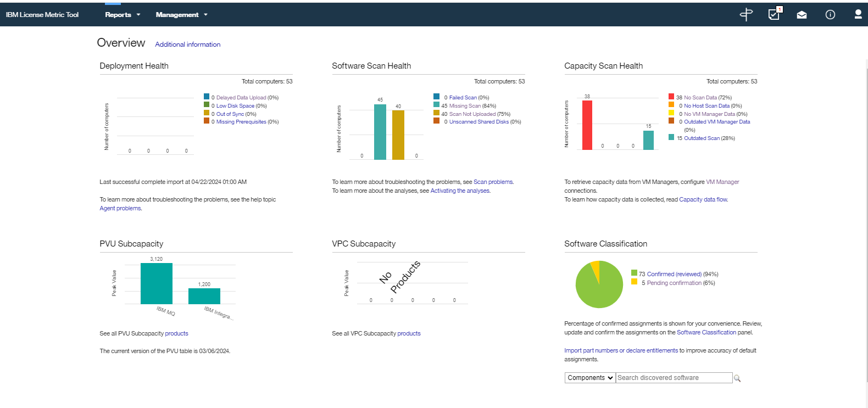
Task: Click the teal Missing Scan legend swatch
Action: tap(436, 105)
